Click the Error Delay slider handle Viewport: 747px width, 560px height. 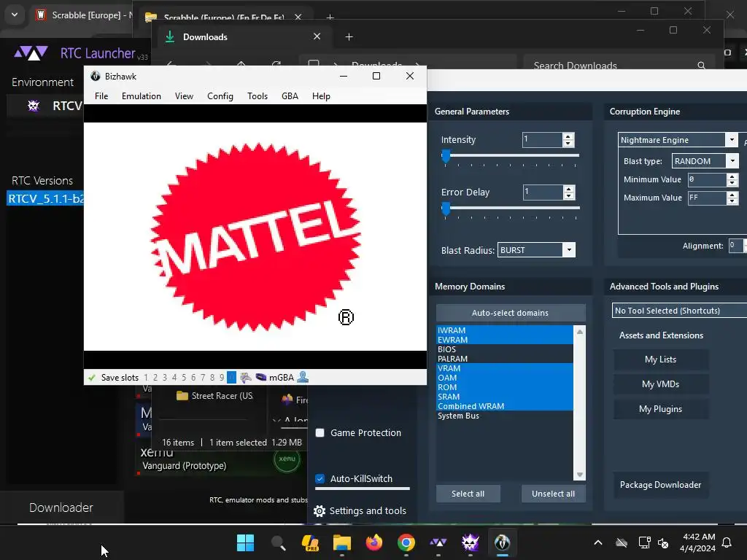pyautogui.click(x=446, y=208)
